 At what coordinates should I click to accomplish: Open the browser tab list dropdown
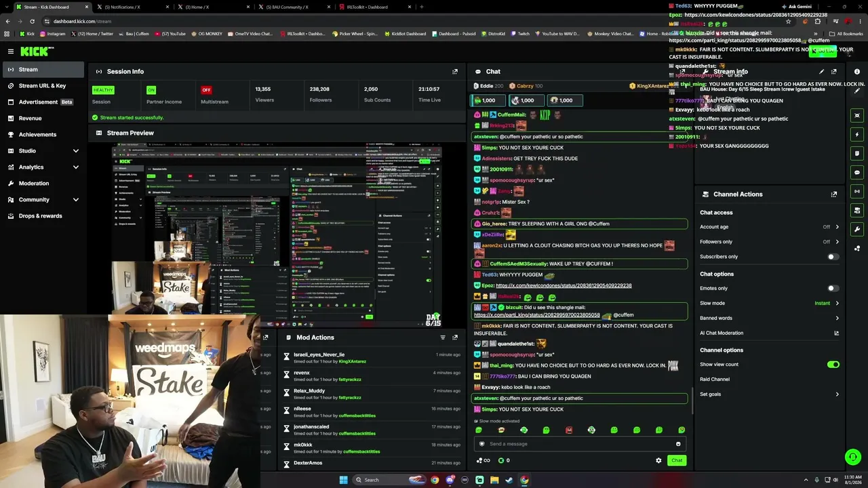point(7,7)
